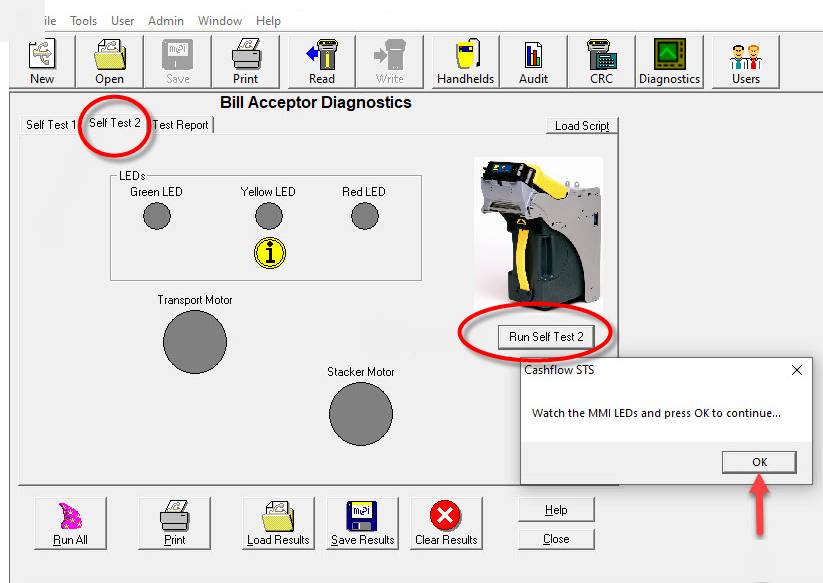
Task: Open the Help menu
Action: click(268, 20)
